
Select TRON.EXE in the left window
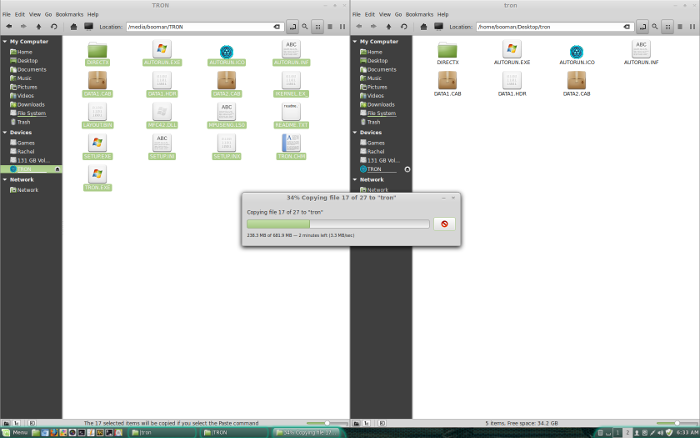coord(97,178)
